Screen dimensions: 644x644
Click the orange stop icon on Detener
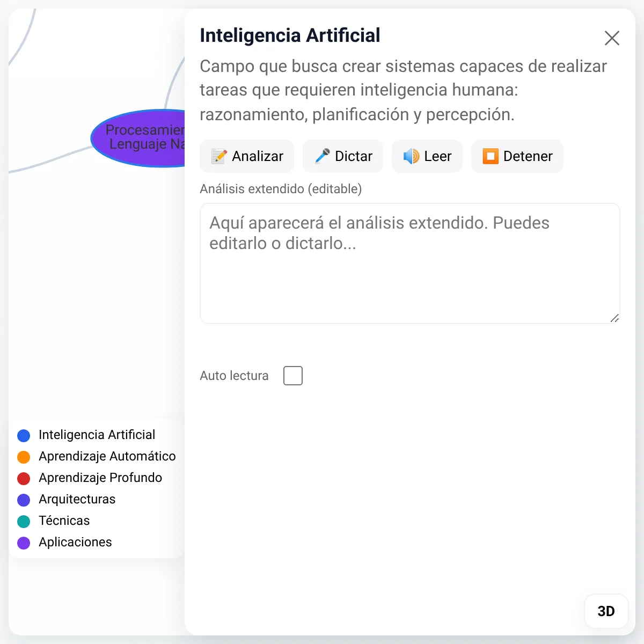tap(491, 156)
